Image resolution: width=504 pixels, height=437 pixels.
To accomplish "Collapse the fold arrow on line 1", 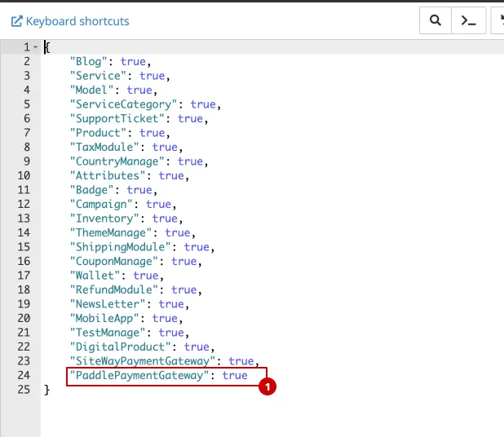I will point(36,47).
